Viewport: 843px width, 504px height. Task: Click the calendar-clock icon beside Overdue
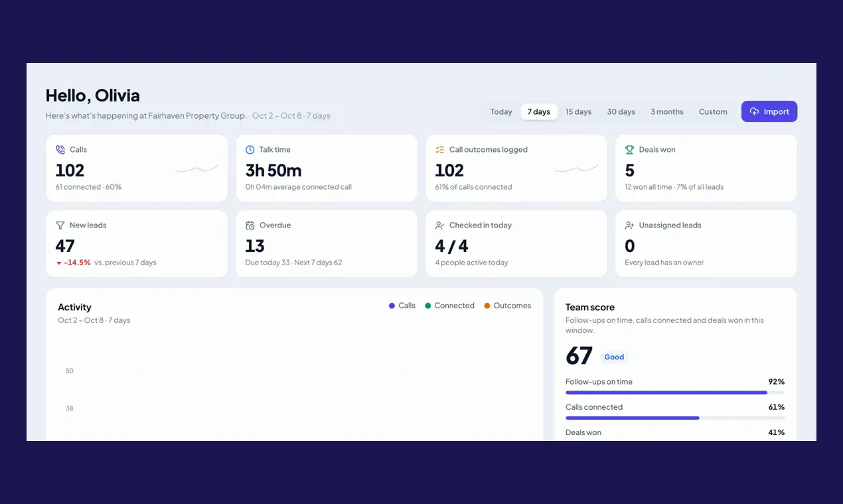click(x=250, y=225)
